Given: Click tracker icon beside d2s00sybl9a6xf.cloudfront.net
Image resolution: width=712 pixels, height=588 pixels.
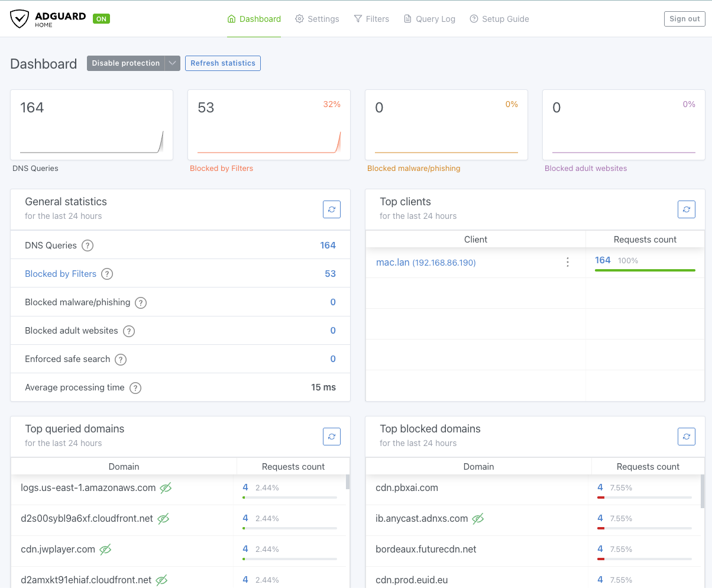Looking at the screenshot, I should [x=163, y=519].
